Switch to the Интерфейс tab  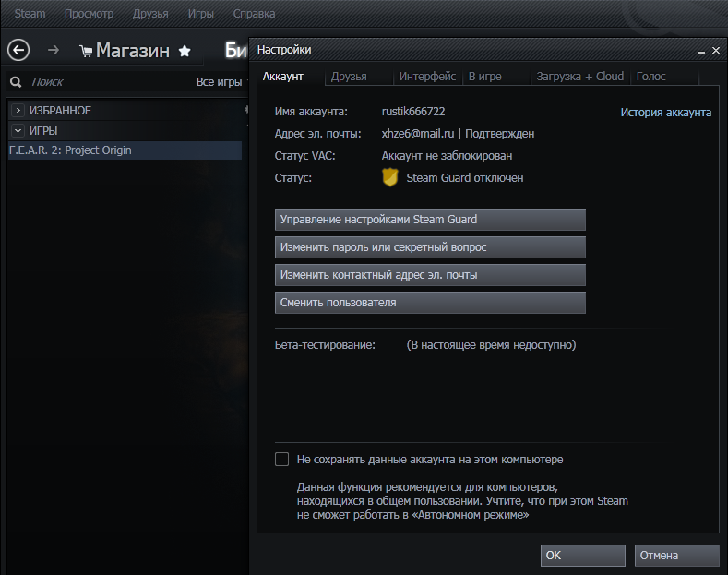click(427, 77)
